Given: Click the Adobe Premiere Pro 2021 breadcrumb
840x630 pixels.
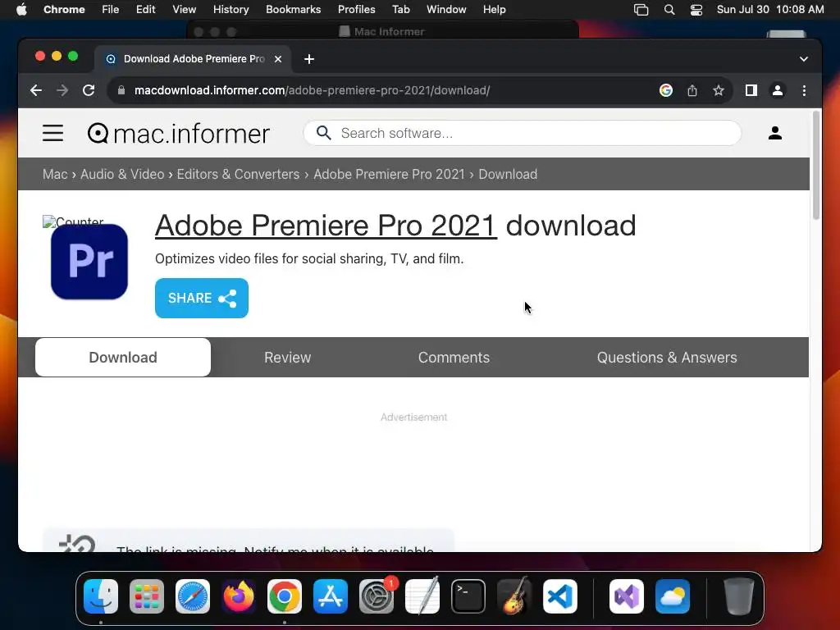Looking at the screenshot, I should click(389, 174).
